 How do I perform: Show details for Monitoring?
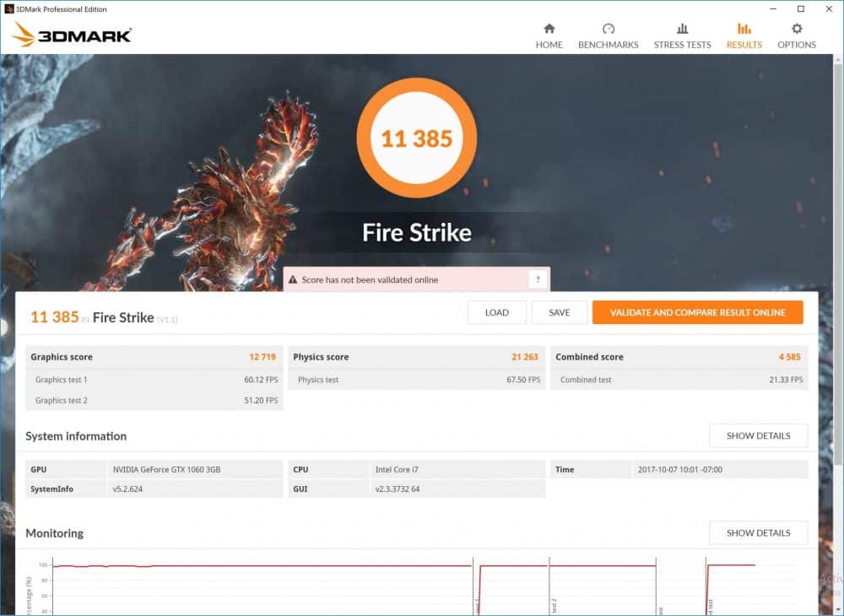[759, 533]
